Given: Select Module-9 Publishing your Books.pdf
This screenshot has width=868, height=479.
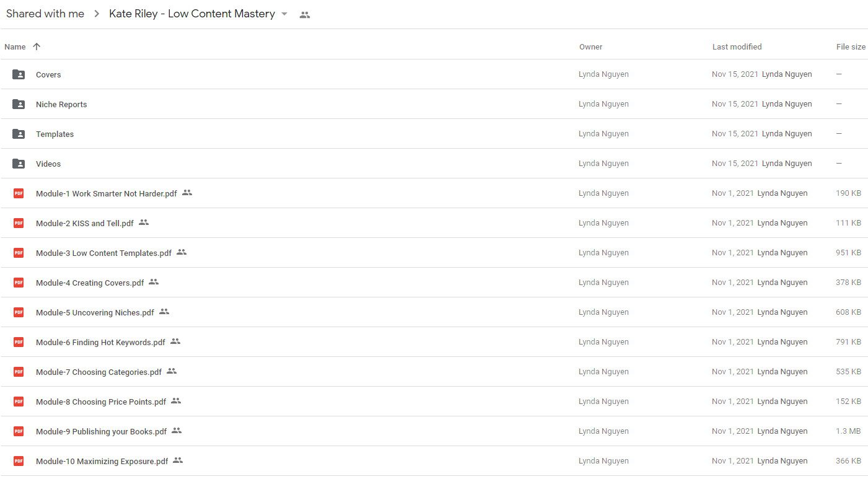Looking at the screenshot, I should tap(101, 432).
